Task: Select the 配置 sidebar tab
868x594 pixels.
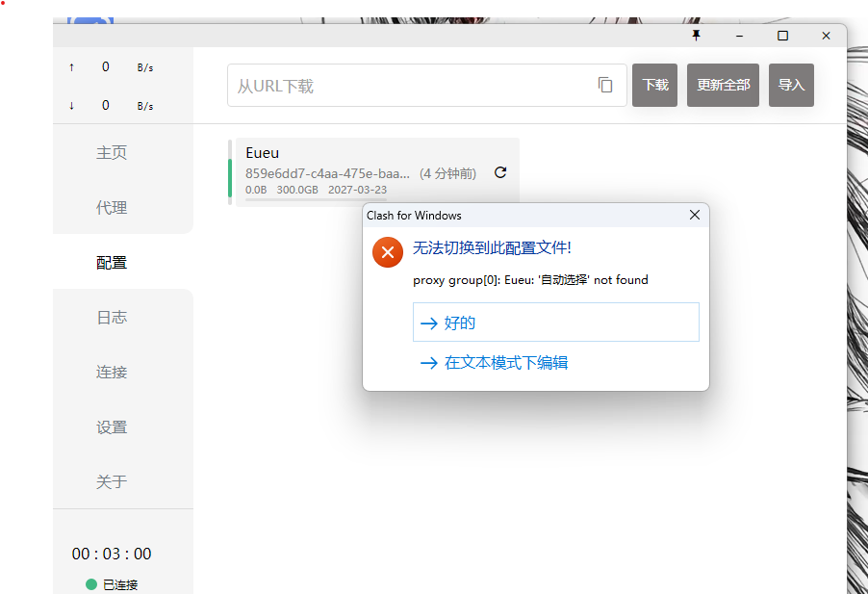Action: [112, 263]
